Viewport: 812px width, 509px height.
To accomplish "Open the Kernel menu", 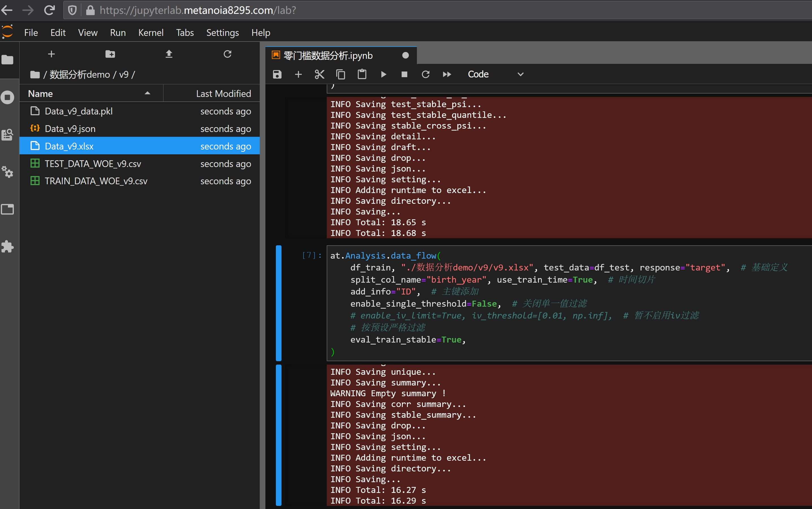I will (x=150, y=33).
